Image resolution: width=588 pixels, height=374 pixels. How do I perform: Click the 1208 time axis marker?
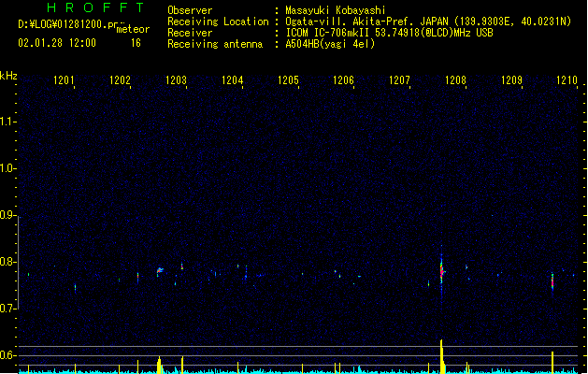[455, 79]
